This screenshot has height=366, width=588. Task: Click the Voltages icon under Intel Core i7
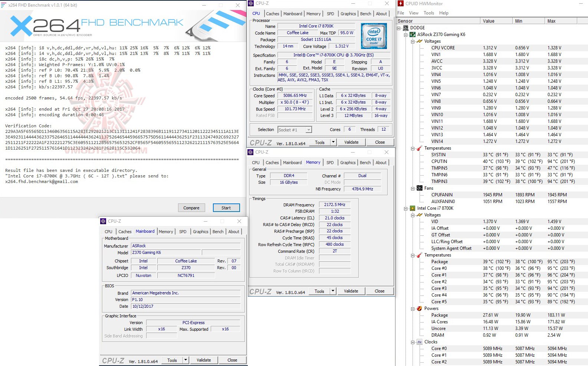click(x=420, y=215)
